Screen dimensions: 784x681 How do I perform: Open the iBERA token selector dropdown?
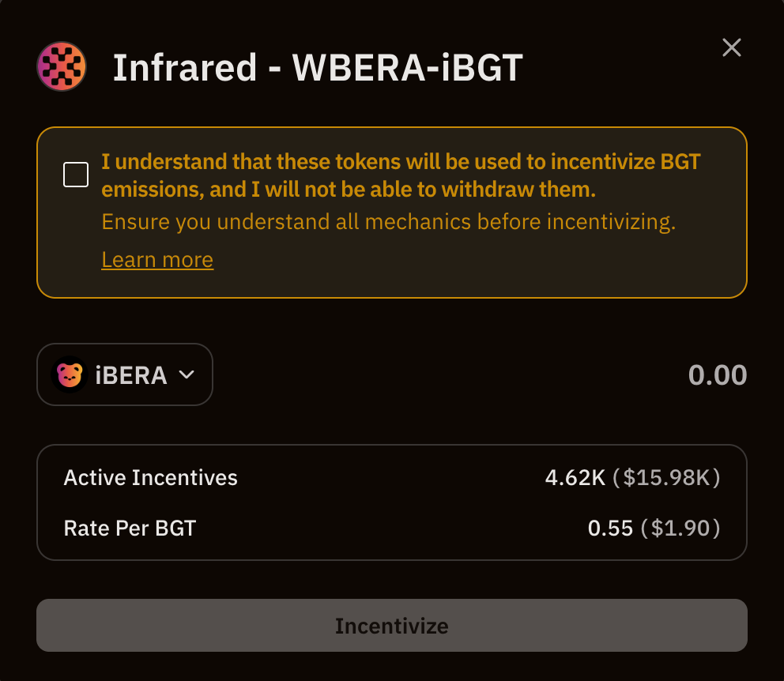click(125, 374)
